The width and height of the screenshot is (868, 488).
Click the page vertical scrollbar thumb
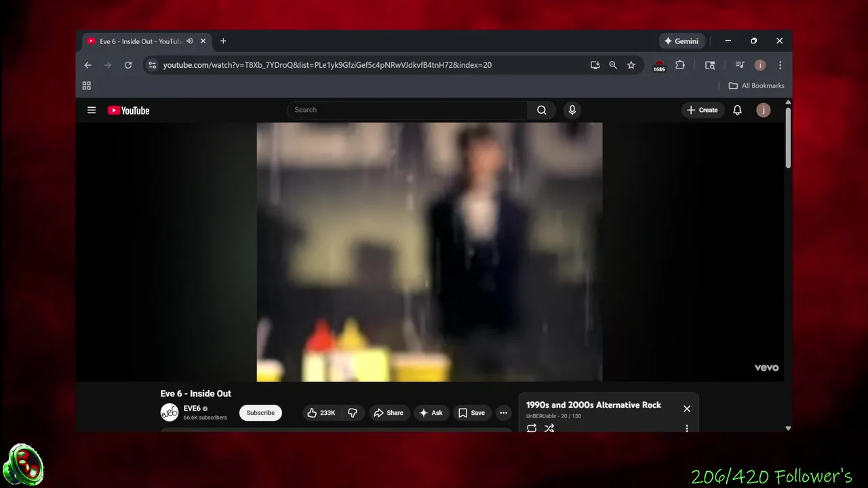[x=788, y=137]
